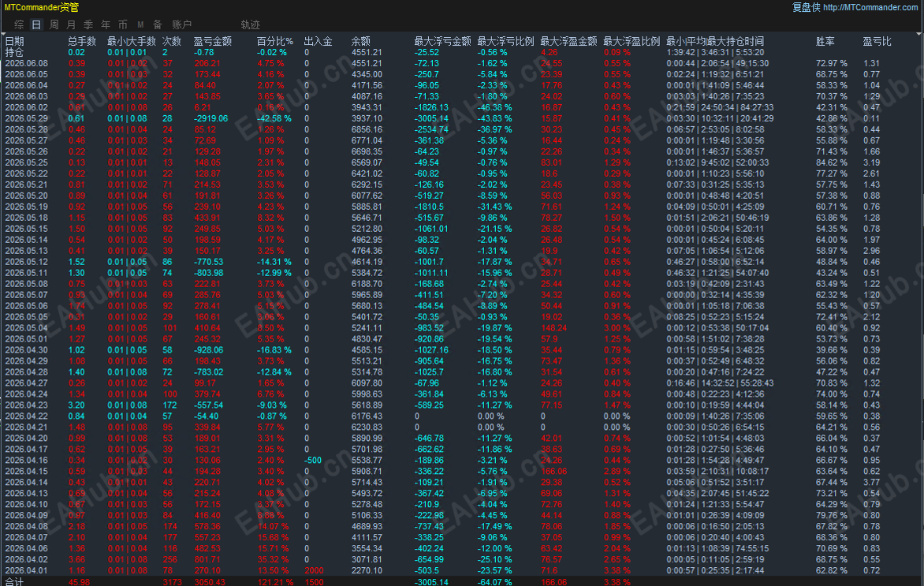This screenshot has width=924, height=586.
Task: Sort by the 最大浮亏金额 column header
Action: point(442,41)
